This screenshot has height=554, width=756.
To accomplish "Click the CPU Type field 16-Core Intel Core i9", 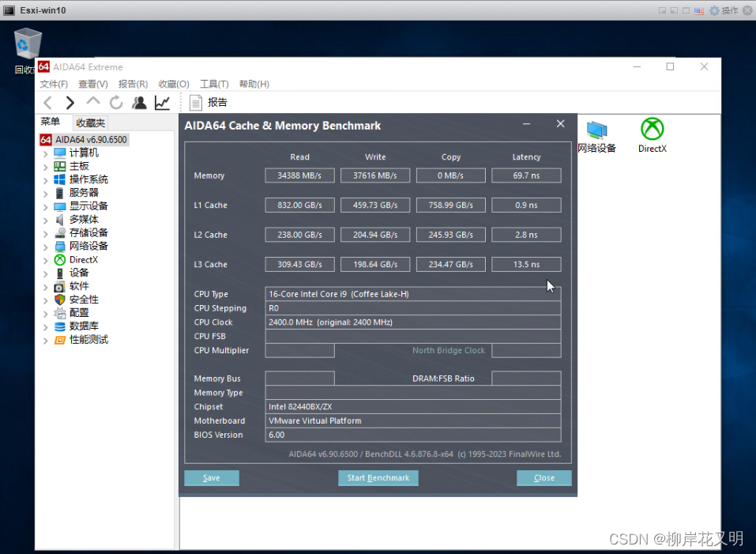I will (x=413, y=294).
